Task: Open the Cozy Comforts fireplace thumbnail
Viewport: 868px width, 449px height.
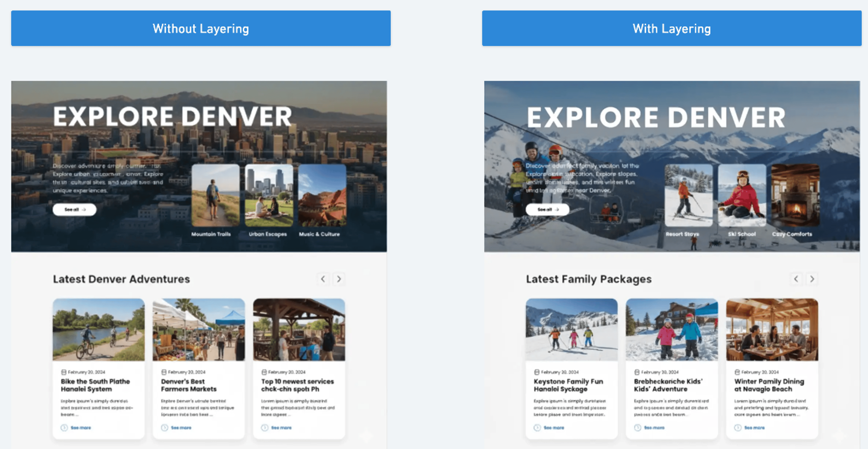Action: tap(796, 195)
